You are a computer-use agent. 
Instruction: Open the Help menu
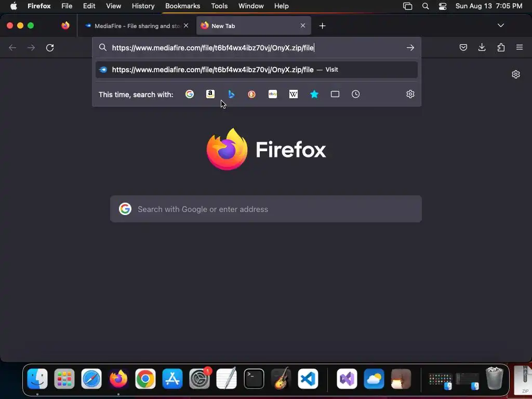pos(282,6)
